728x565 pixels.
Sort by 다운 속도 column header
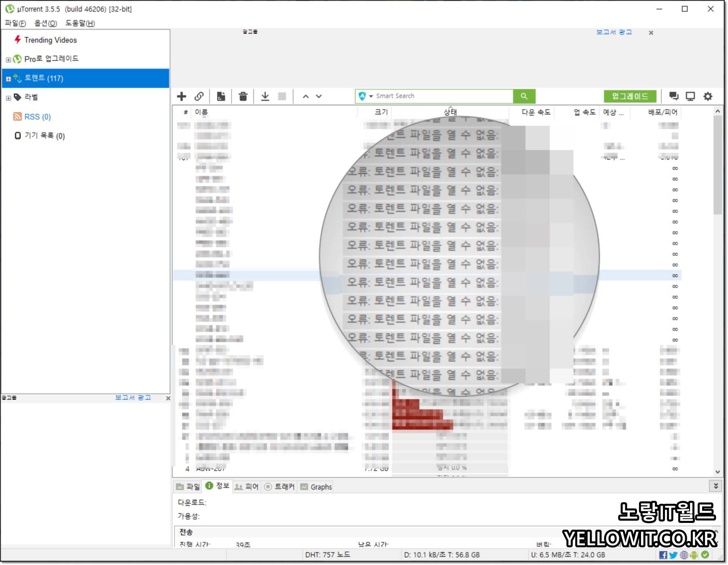pyautogui.click(x=531, y=112)
